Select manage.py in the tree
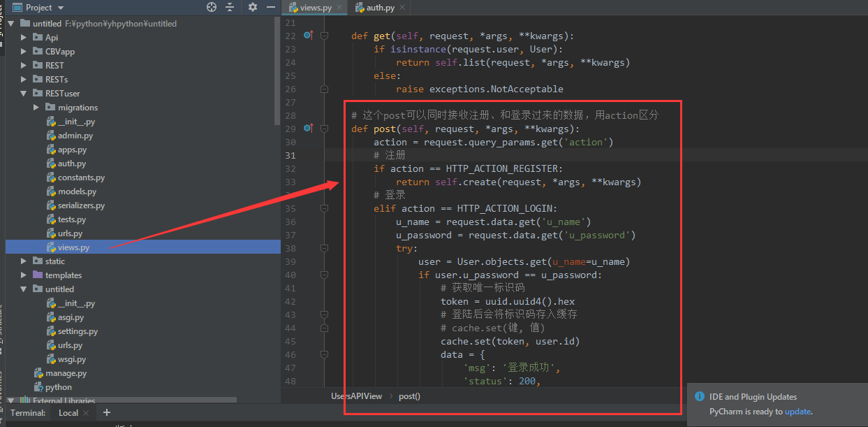 click(66, 373)
